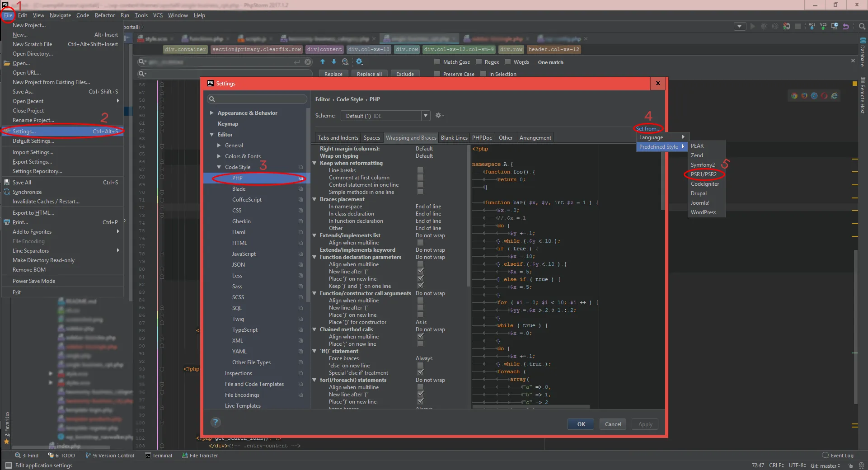Switch to the Arrangement tab
The height and width of the screenshot is (470, 868).
click(x=535, y=138)
